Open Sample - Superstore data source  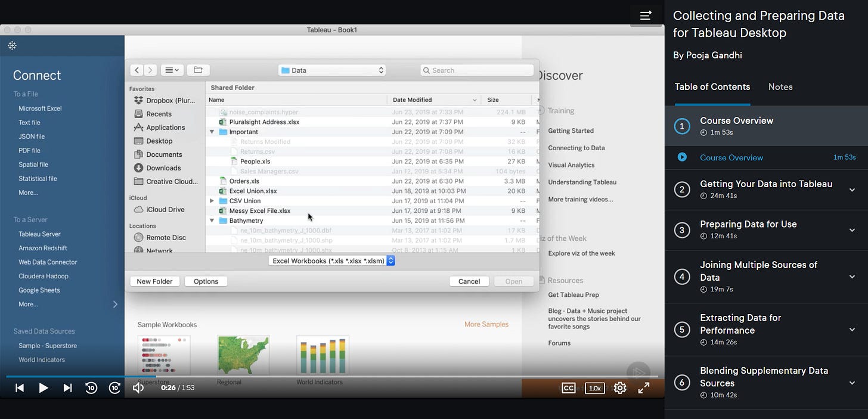pos(48,346)
